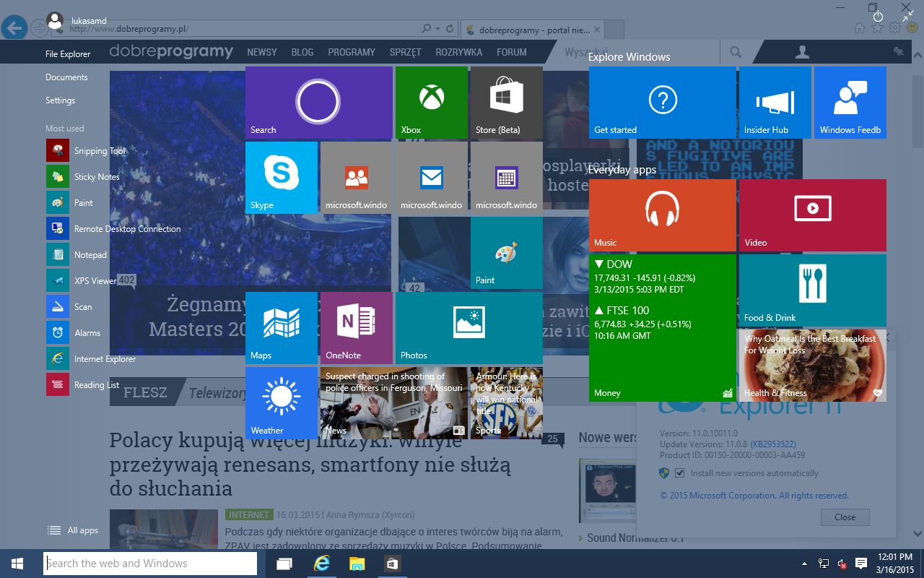Click the Start menu power button
The image size is (924, 578).
(878, 16)
